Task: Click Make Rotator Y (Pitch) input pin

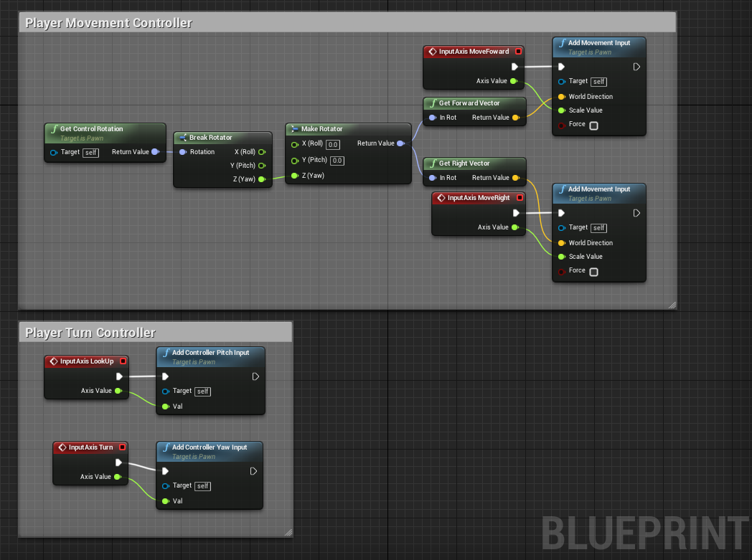Action: click(295, 161)
